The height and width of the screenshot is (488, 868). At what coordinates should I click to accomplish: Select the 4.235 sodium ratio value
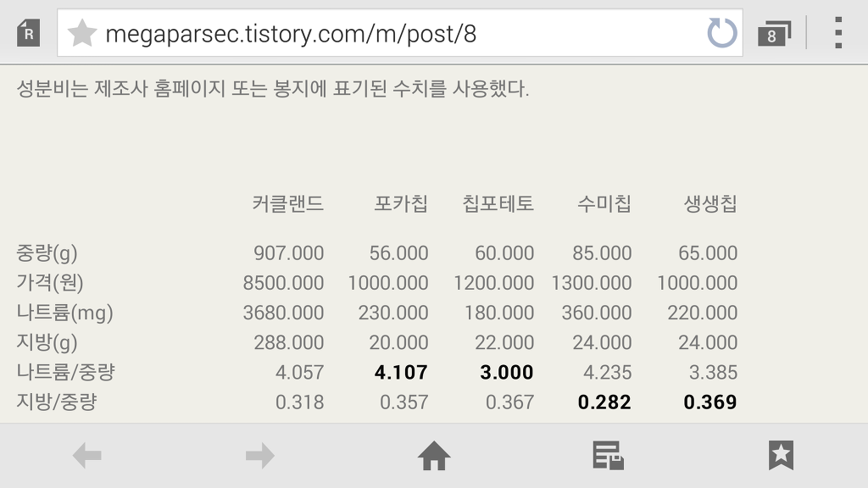pyautogui.click(x=607, y=373)
